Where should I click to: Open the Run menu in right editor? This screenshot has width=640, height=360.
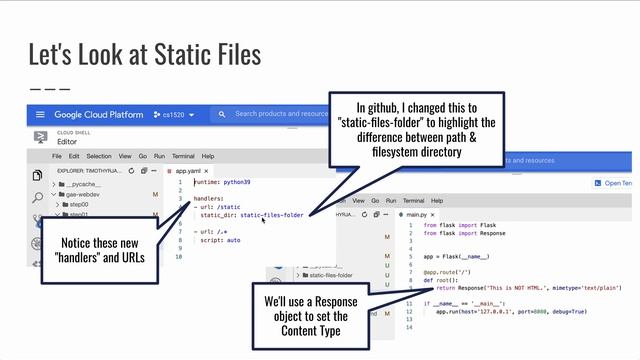pos(391,201)
